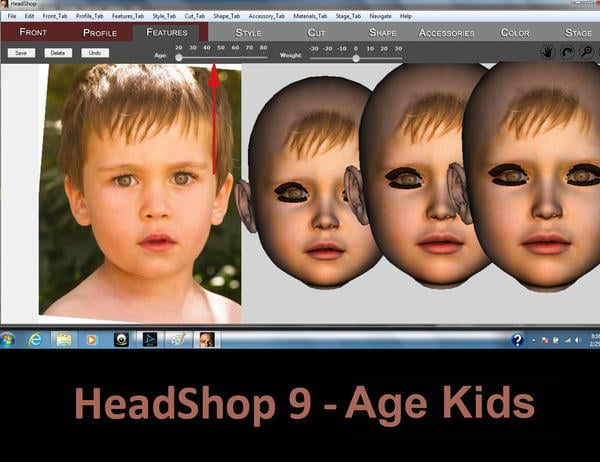The height and width of the screenshot is (462, 600).
Task: Click the middle 3D head model
Action: click(x=417, y=176)
